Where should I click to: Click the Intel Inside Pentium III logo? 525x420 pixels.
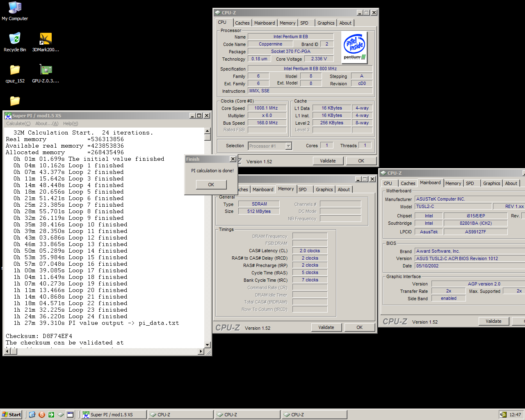pyautogui.click(x=354, y=47)
